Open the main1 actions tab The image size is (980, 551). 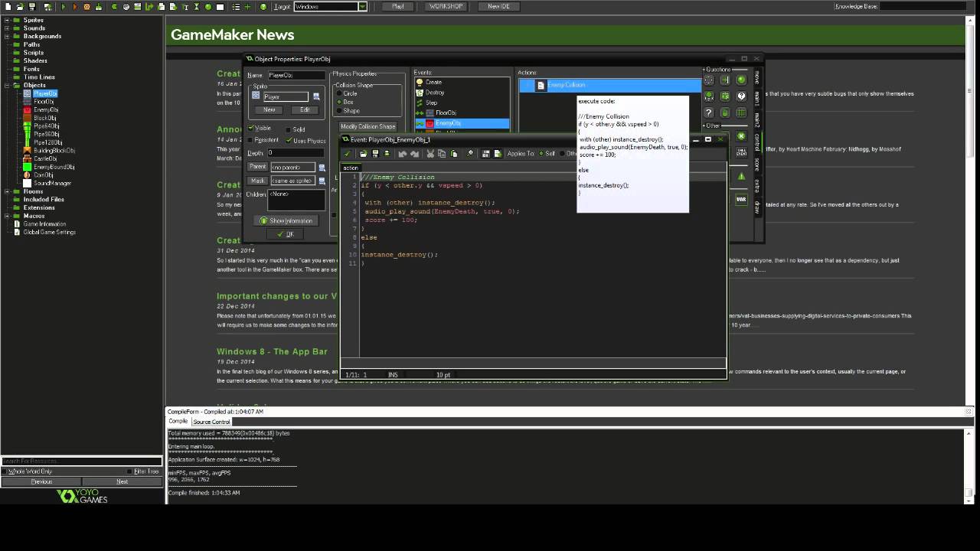[757, 98]
